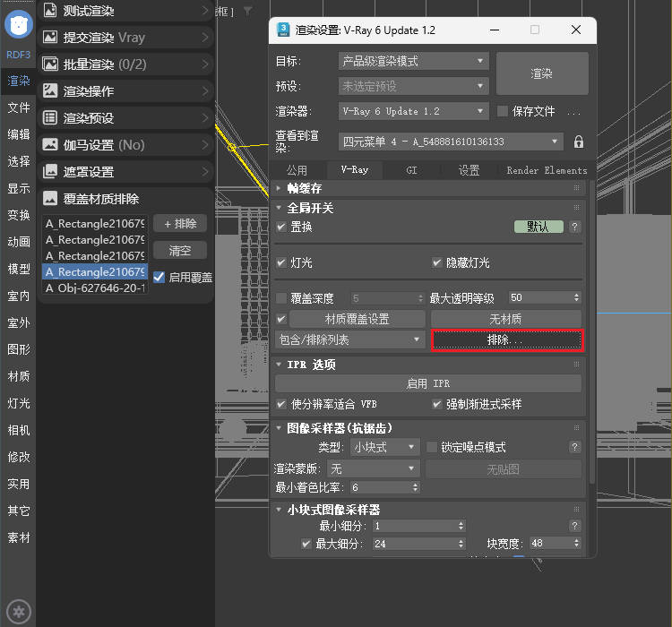Click the image icon next to 测试渲染
The image size is (672, 627).
(x=49, y=12)
